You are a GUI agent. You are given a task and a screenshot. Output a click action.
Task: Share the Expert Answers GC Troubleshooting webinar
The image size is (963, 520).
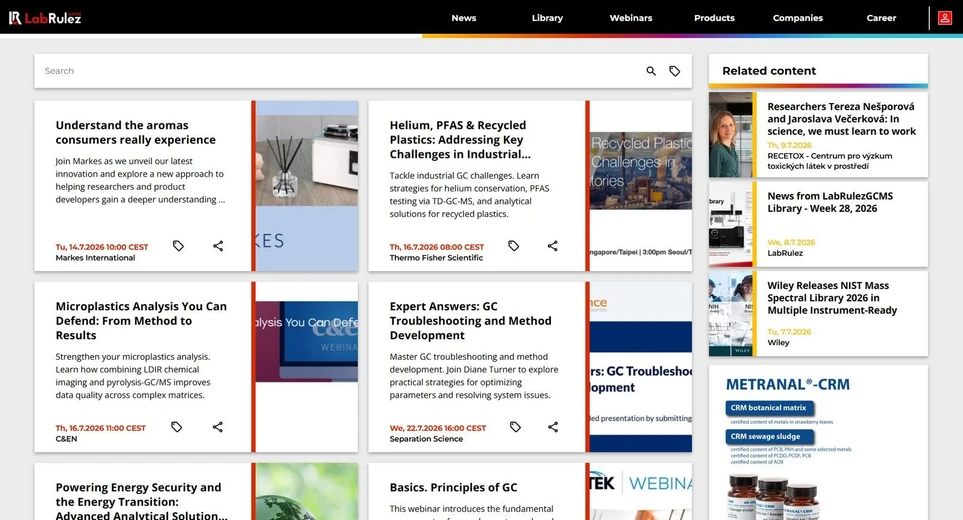point(553,427)
